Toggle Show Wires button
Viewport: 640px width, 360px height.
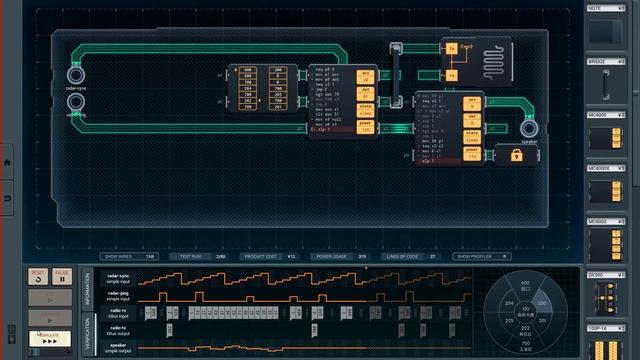129,256
